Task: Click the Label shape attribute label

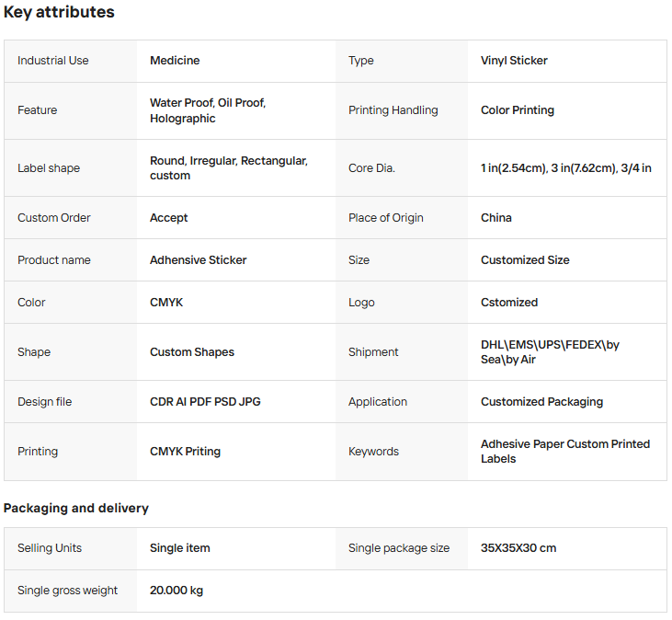Action: [x=49, y=168]
